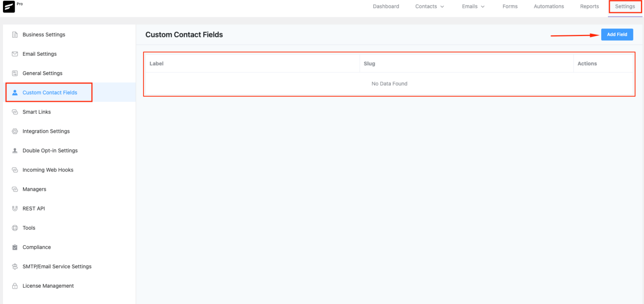Click the Managers sidebar icon
644x304 pixels.
(15, 189)
